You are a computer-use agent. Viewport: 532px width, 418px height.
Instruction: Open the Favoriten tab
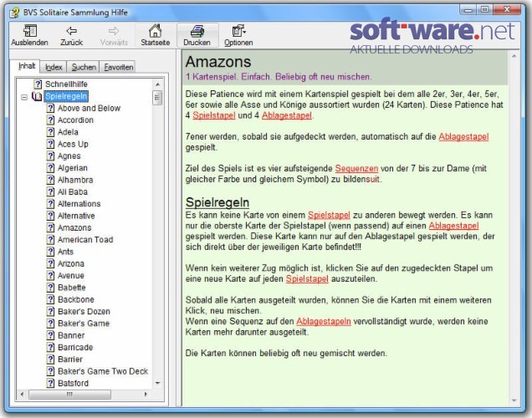pyautogui.click(x=118, y=67)
